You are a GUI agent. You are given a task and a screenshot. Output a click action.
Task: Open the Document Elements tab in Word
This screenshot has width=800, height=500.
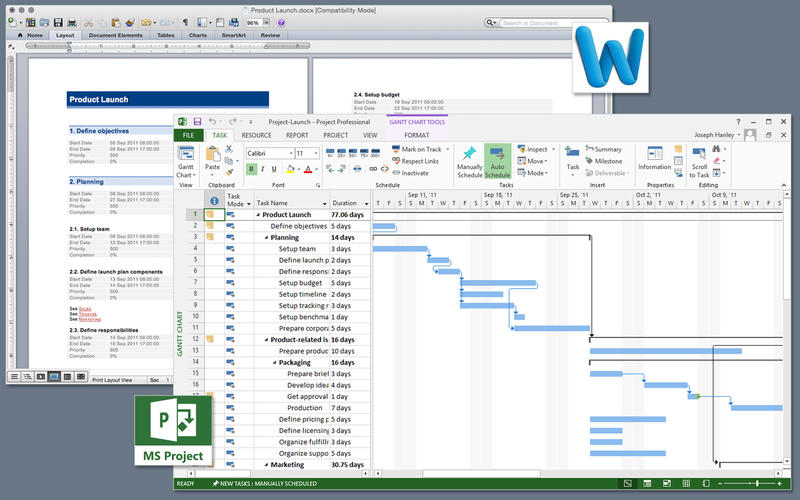click(x=115, y=35)
